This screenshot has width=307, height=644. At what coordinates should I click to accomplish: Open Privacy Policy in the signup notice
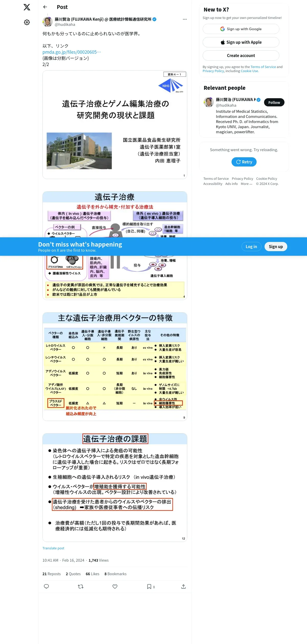tap(213, 71)
